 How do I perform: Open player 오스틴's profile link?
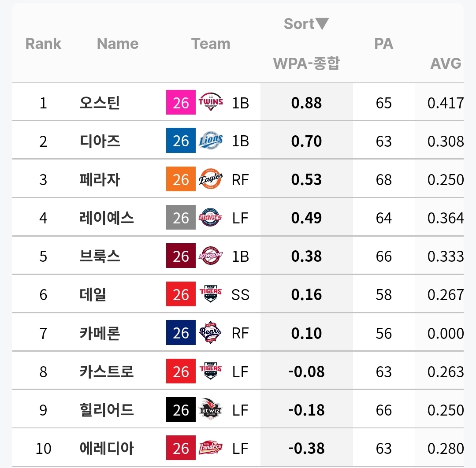coord(100,103)
